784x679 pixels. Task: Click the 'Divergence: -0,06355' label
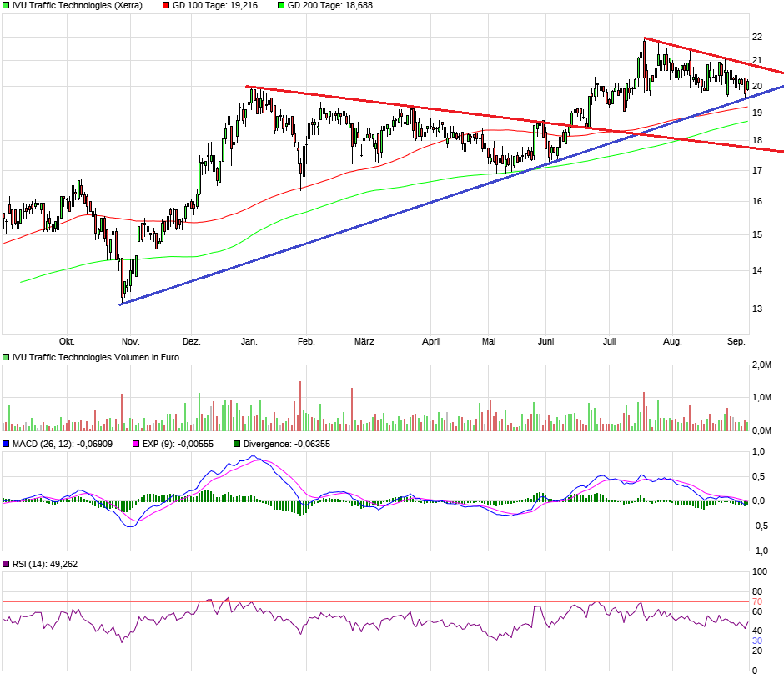tap(287, 444)
